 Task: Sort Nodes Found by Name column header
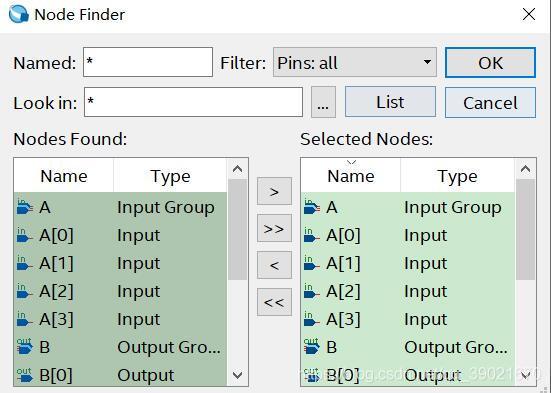[64, 176]
